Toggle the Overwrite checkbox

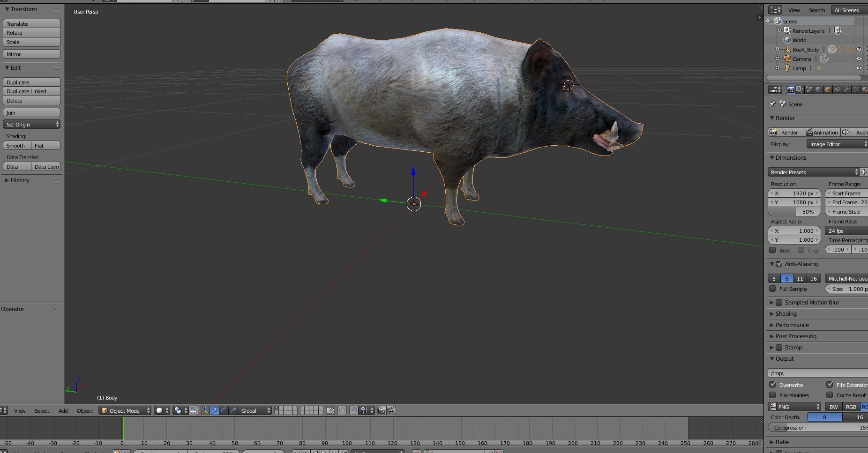coord(772,385)
